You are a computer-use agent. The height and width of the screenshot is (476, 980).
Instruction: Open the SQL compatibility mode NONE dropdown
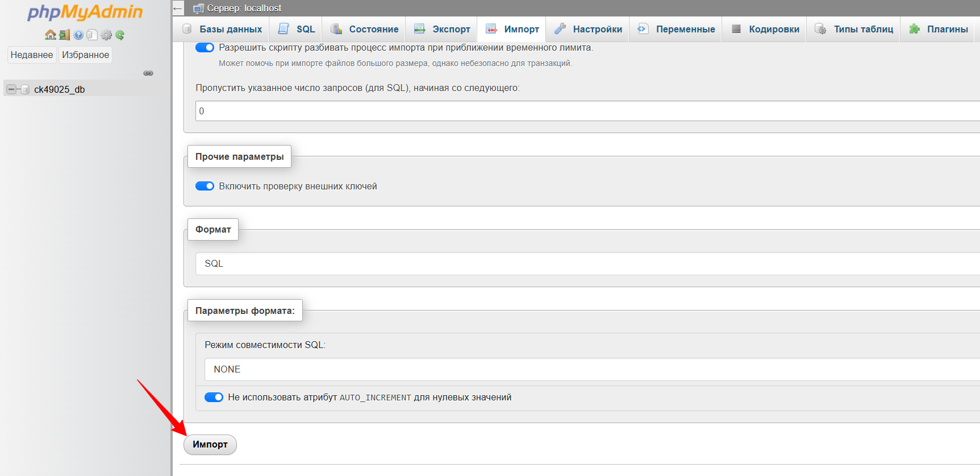tap(592, 370)
